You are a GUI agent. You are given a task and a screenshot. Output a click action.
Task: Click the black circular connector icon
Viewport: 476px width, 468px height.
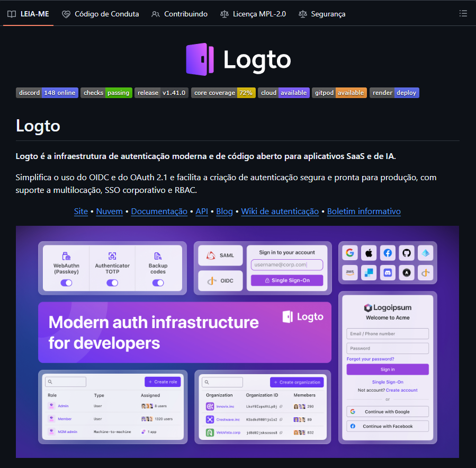[407, 272]
